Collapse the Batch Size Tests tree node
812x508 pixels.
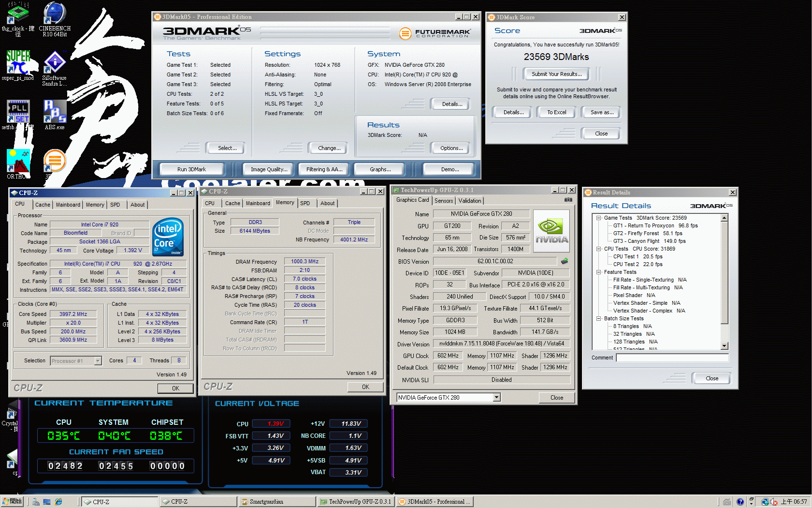tap(598, 318)
